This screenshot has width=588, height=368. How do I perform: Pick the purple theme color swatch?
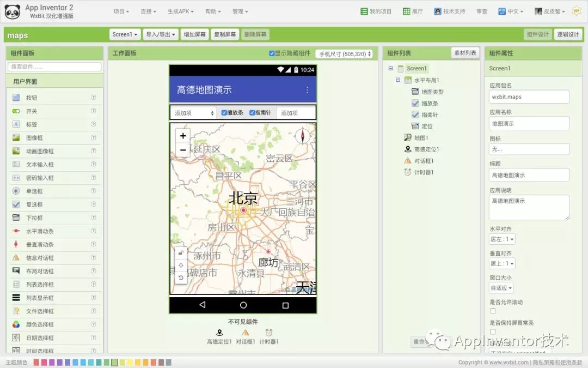tap(52, 363)
